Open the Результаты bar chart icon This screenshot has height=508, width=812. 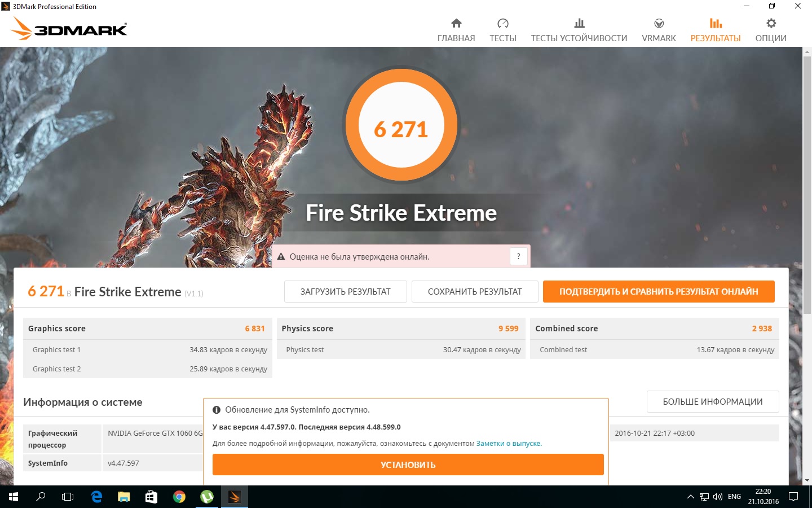point(716,23)
